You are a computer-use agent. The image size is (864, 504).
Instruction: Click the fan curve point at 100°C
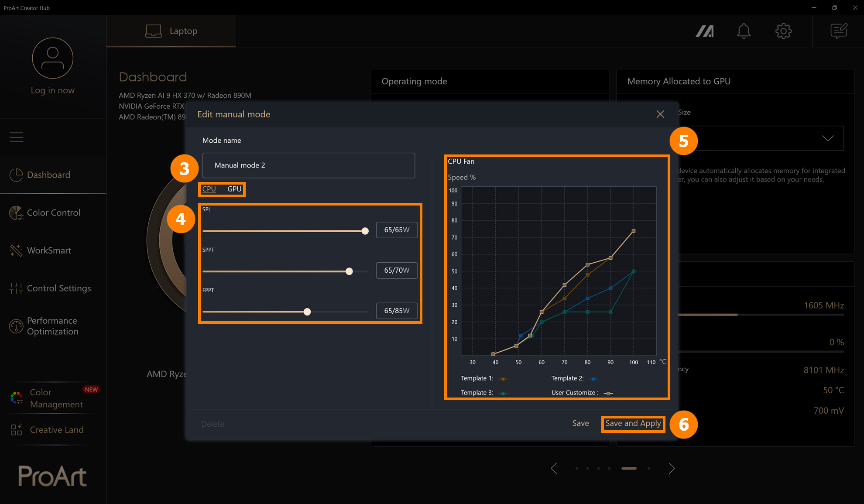click(634, 231)
